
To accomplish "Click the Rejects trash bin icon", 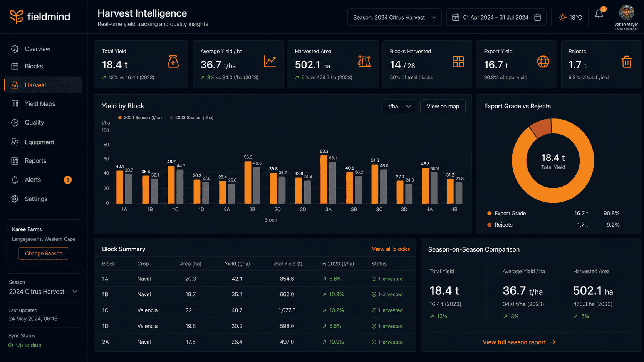I will [x=627, y=62].
